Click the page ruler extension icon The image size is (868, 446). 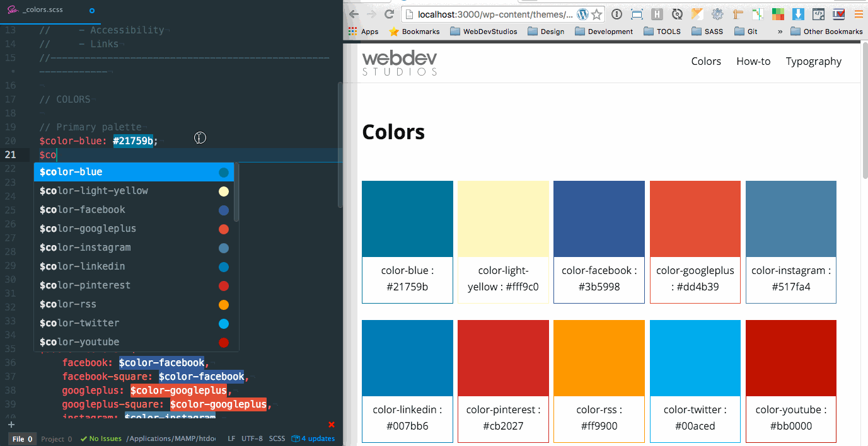[x=738, y=14]
